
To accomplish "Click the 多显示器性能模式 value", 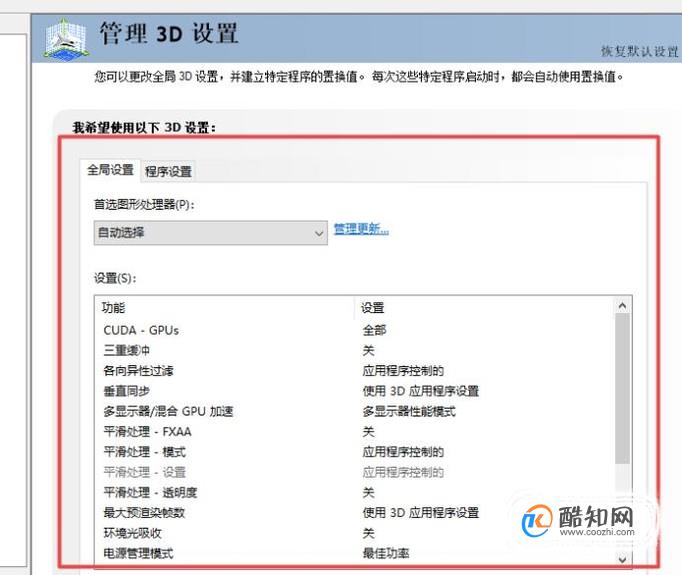I will (409, 411).
